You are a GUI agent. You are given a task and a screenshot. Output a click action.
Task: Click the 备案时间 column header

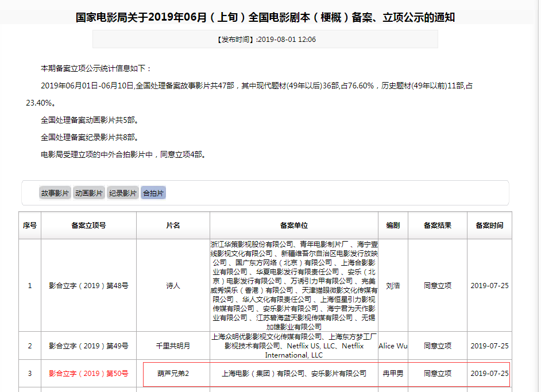point(489,226)
